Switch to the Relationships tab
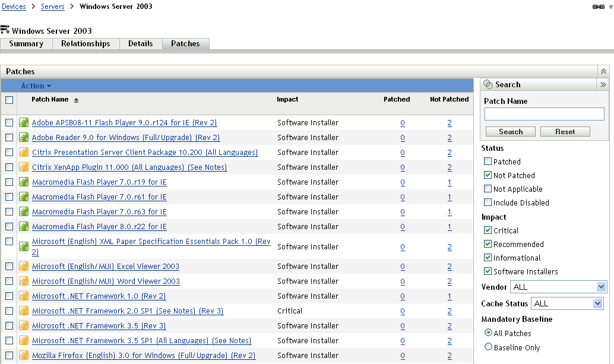614x364 pixels. 86,43
